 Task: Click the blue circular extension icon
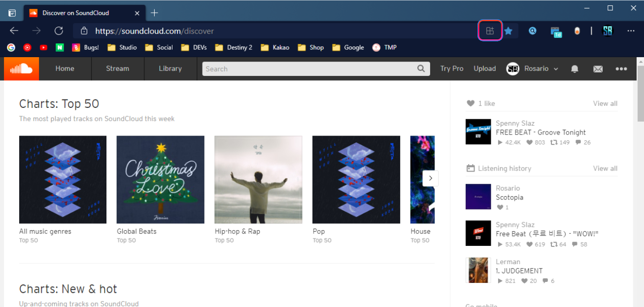click(533, 31)
